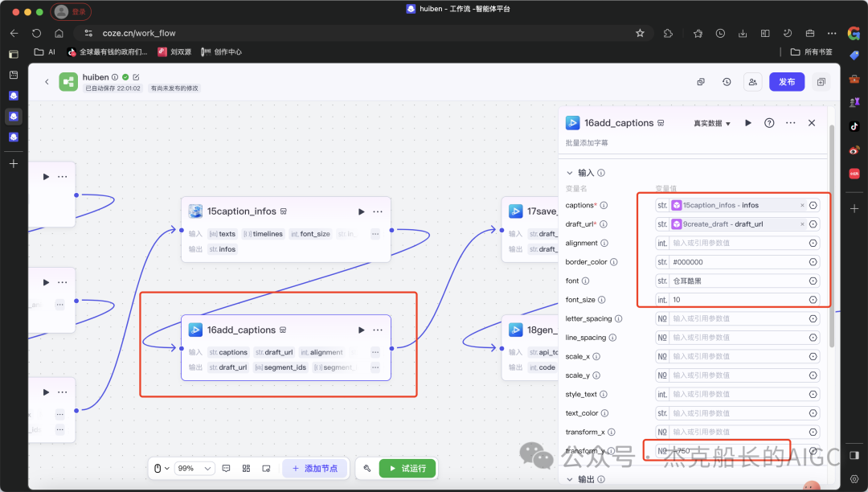This screenshot has width=868, height=492.
Task: Edit the huiben workflow name pencil icon
Action: [136, 77]
